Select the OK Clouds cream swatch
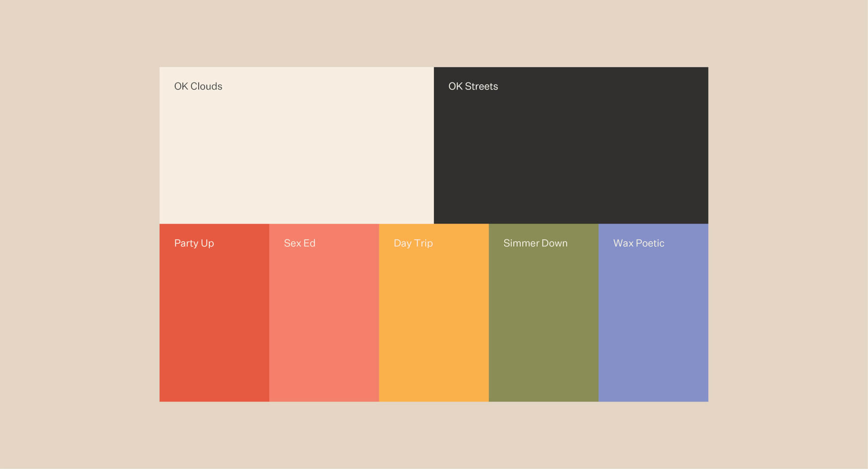The height and width of the screenshot is (469, 868). click(297, 154)
